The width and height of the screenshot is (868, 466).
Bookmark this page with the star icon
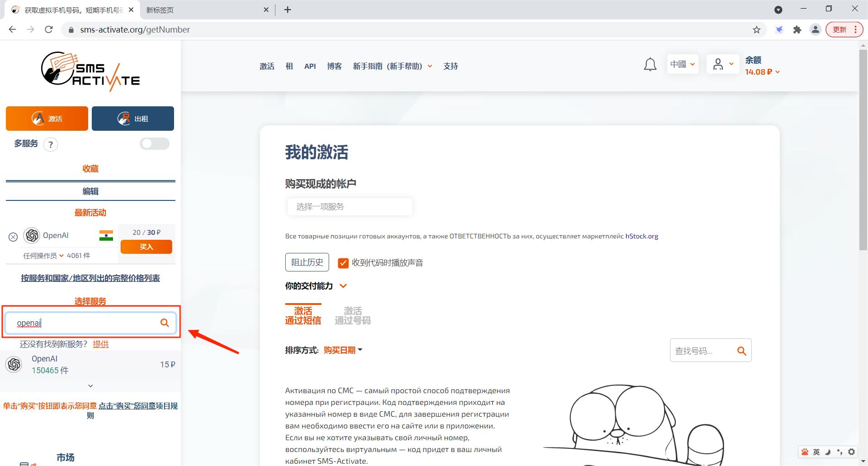[756, 30]
